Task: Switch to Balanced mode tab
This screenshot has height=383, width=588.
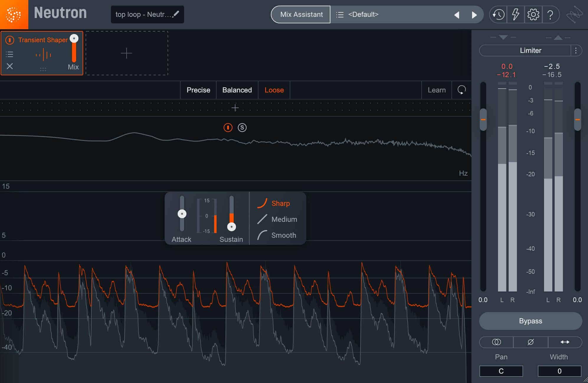Action: (237, 90)
